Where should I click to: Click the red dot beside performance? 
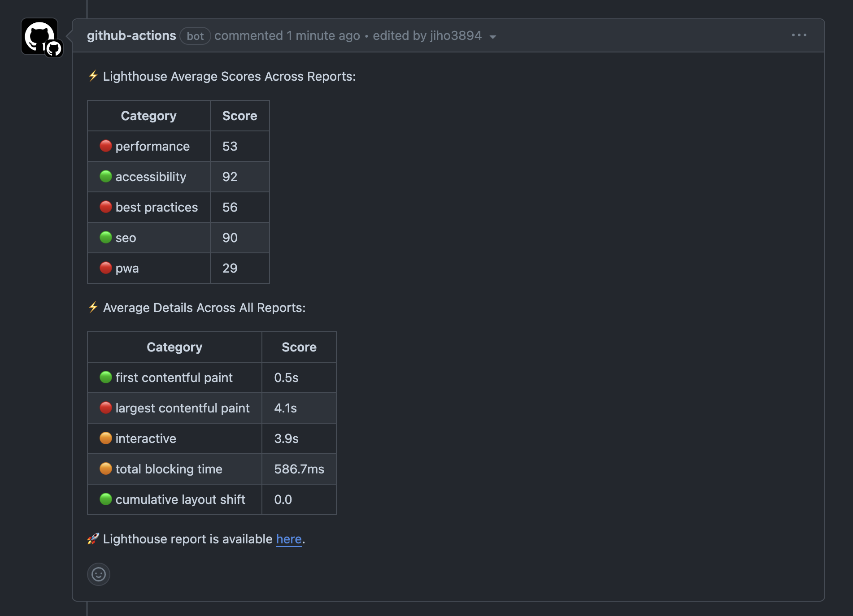pyautogui.click(x=106, y=146)
